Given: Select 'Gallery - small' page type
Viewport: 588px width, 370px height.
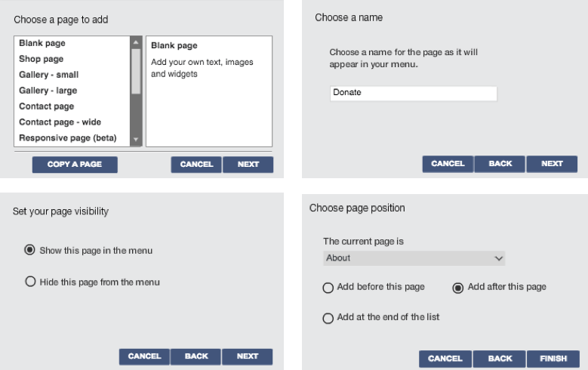Looking at the screenshot, I should [x=48, y=75].
